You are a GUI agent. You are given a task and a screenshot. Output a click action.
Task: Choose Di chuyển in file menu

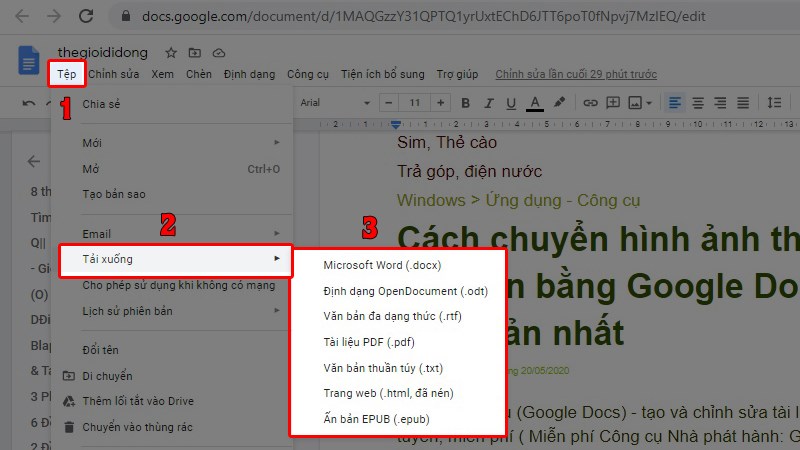(x=172, y=376)
